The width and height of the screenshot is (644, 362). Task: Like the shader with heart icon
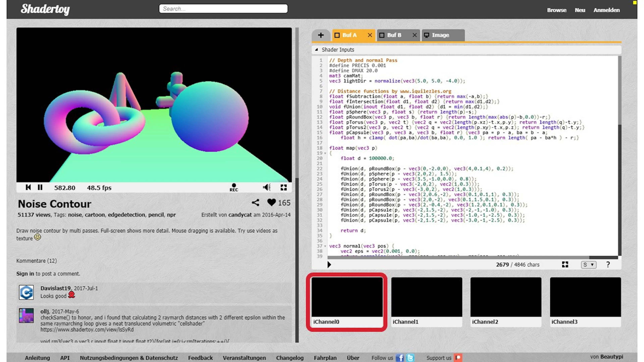tap(272, 202)
